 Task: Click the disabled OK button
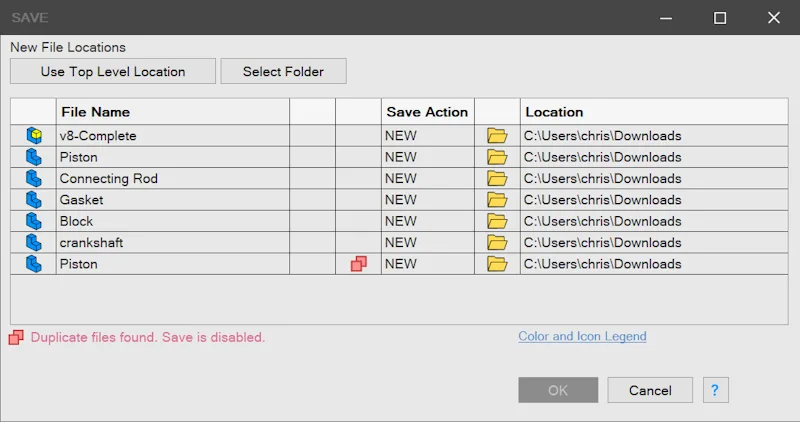click(558, 390)
